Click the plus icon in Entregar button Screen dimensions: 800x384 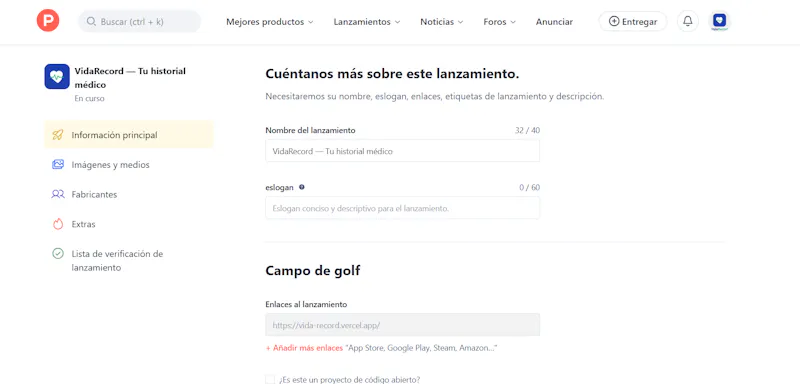[x=614, y=21]
